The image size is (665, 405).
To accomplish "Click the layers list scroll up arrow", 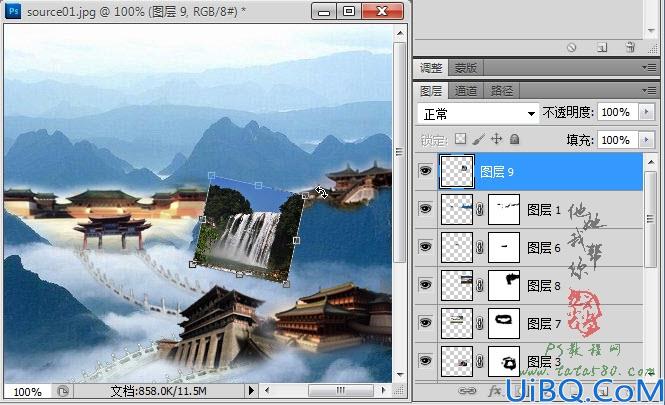I will pyautogui.click(x=651, y=162).
